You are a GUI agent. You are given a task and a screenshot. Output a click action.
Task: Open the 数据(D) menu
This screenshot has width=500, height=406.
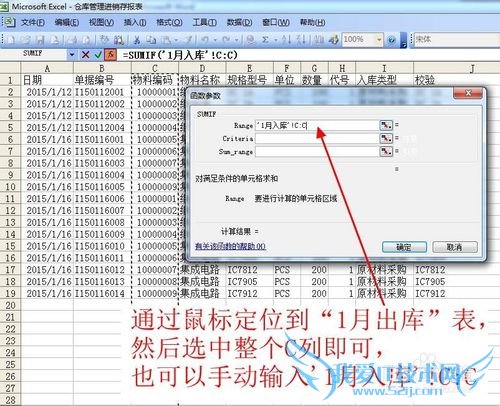239,22
